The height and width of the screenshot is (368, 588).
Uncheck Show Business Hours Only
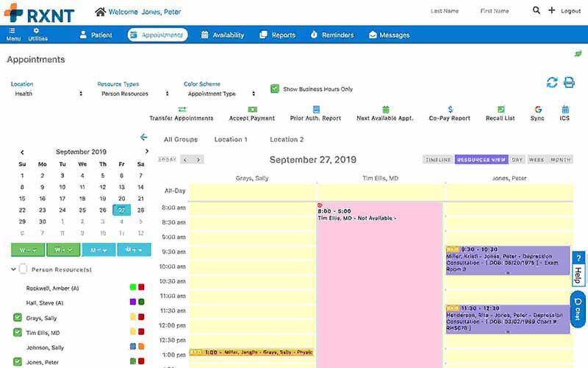(x=275, y=89)
